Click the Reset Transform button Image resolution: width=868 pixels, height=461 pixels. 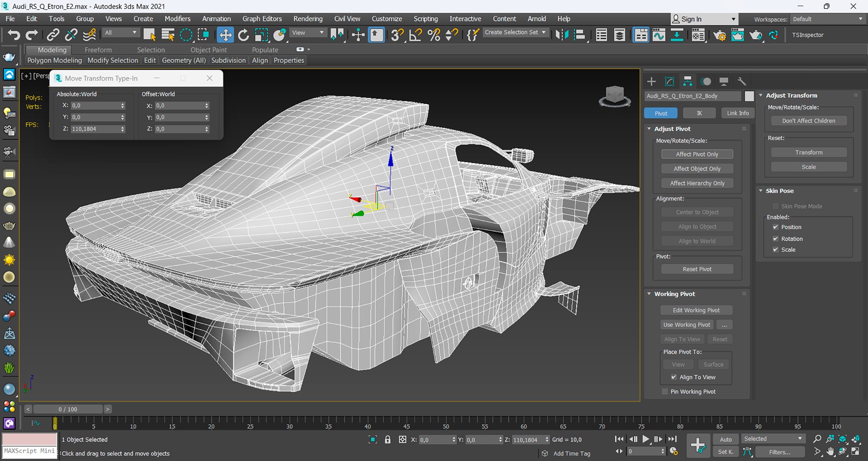coord(809,152)
